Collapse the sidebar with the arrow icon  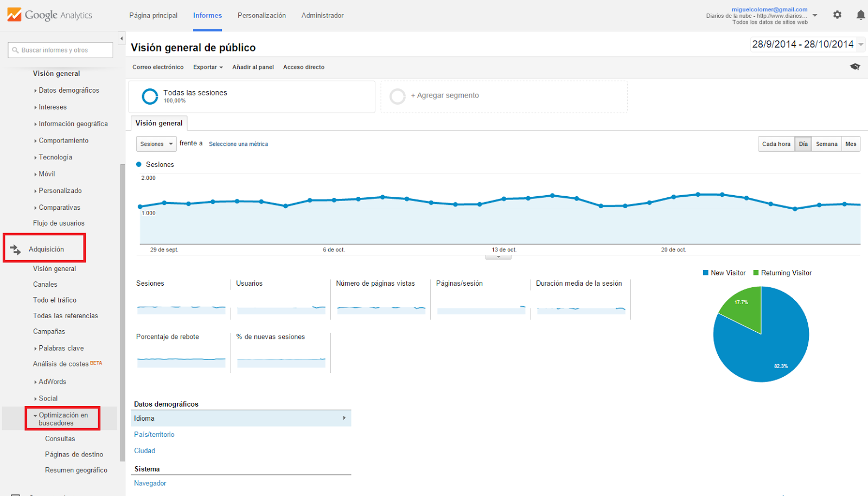point(122,38)
